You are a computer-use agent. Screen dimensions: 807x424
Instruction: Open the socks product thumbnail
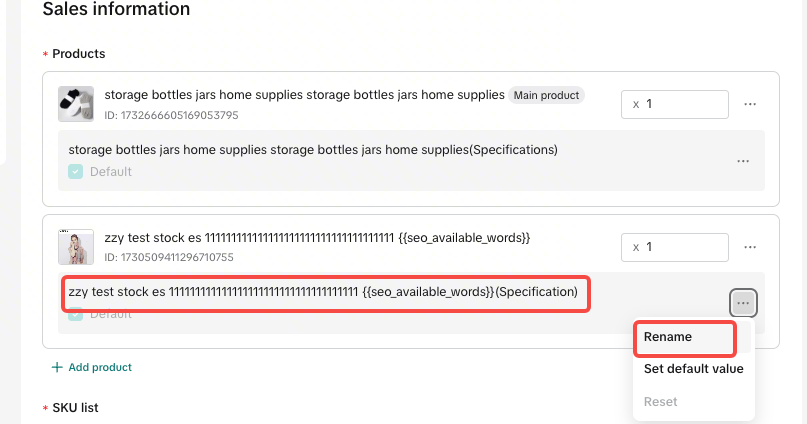76,104
